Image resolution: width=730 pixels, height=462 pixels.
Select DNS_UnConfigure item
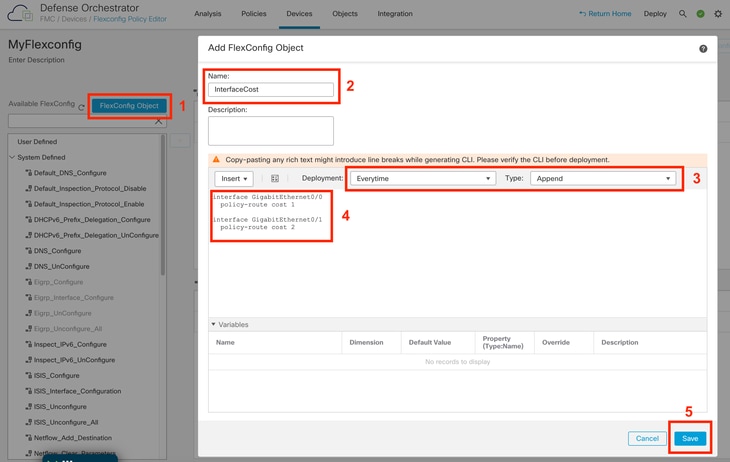point(61,266)
